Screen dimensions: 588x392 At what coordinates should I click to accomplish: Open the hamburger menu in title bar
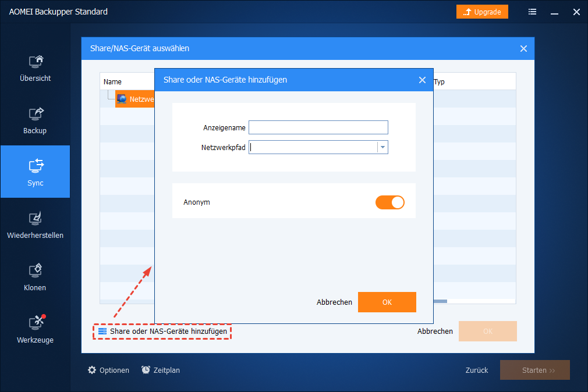tap(532, 12)
